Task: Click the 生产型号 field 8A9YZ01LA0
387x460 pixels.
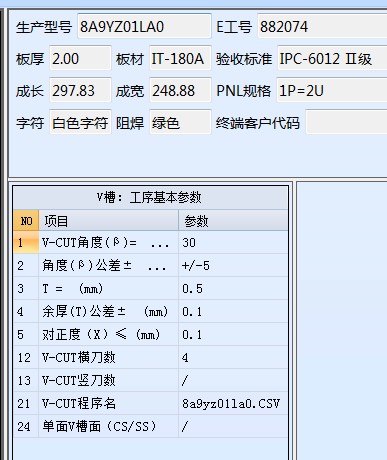Action: click(x=144, y=26)
